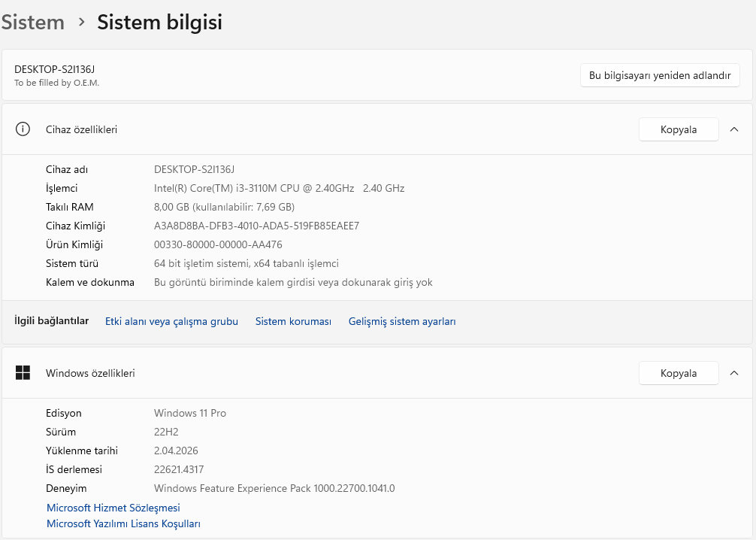The image size is (756, 540).
Task: Select the system type value 64 bit işletim sistemi
Action: [x=246, y=263]
